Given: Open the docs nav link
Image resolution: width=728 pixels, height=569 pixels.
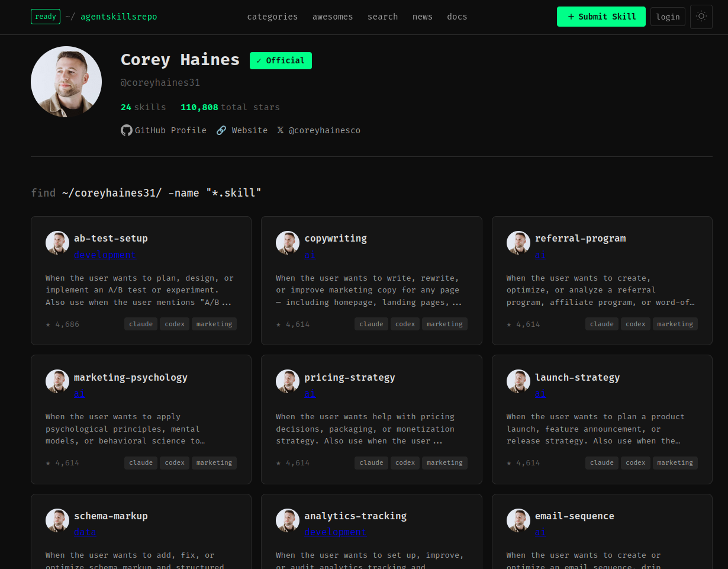Looking at the screenshot, I should tap(457, 17).
